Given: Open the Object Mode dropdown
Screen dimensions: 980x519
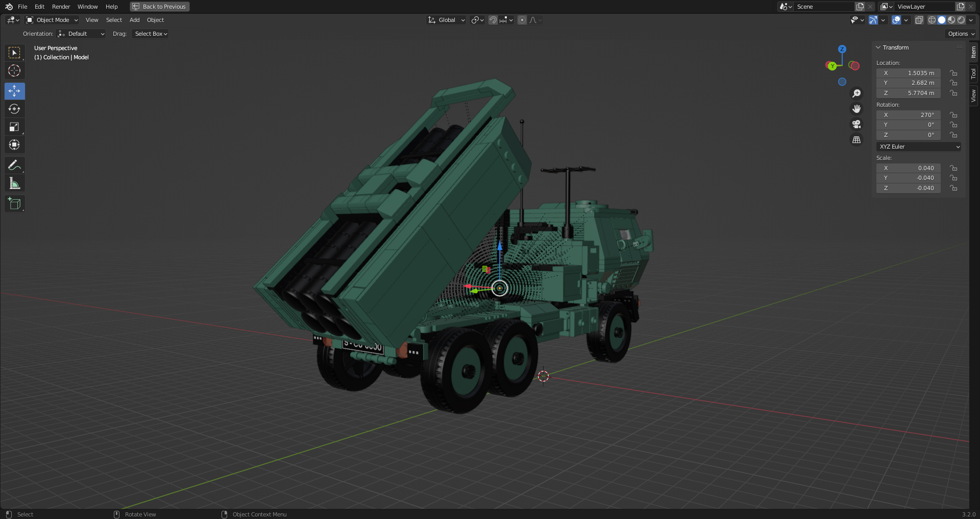Looking at the screenshot, I should pyautogui.click(x=52, y=20).
